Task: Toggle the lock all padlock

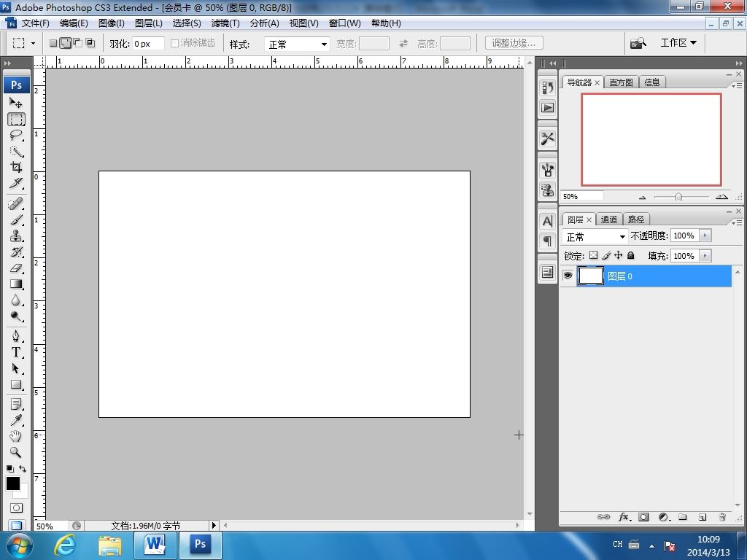Action: [x=631, y=255]
